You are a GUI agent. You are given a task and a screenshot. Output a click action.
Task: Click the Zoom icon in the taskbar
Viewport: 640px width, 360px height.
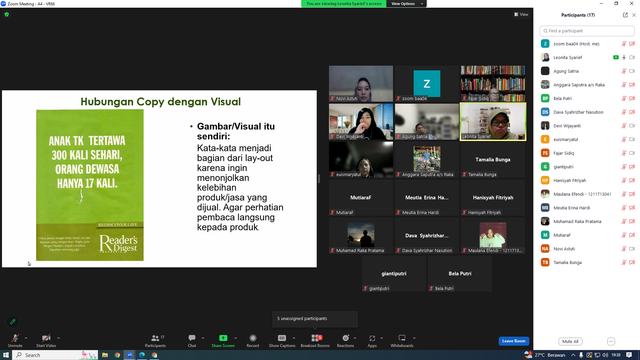[129, 355]
